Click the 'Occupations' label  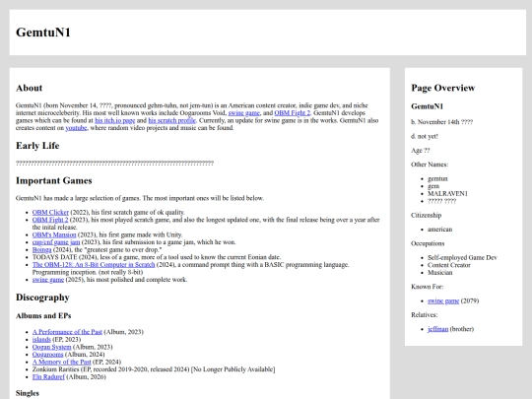coord(428,243)
